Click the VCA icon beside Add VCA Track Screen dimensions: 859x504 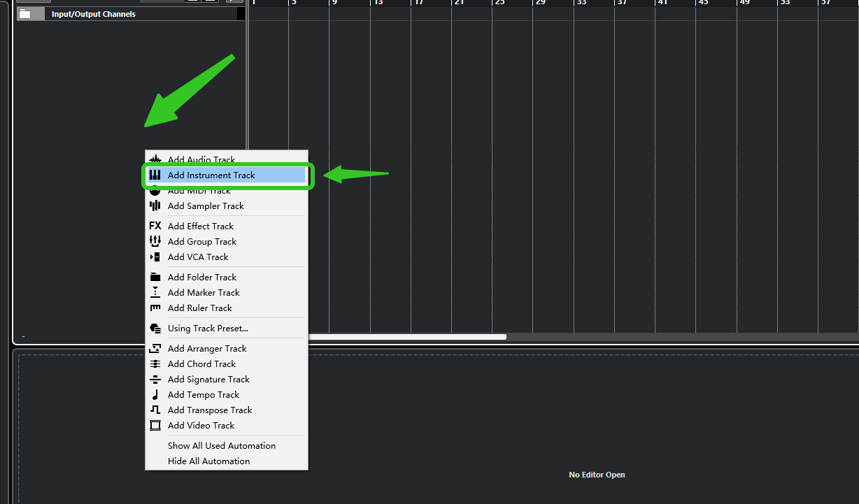pyautogui.click(x=155, y=257)
